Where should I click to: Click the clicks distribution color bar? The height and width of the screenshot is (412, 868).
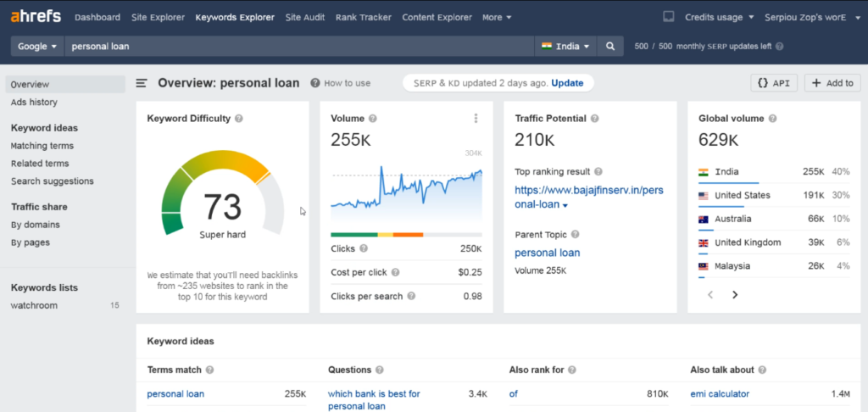[406, 235]
